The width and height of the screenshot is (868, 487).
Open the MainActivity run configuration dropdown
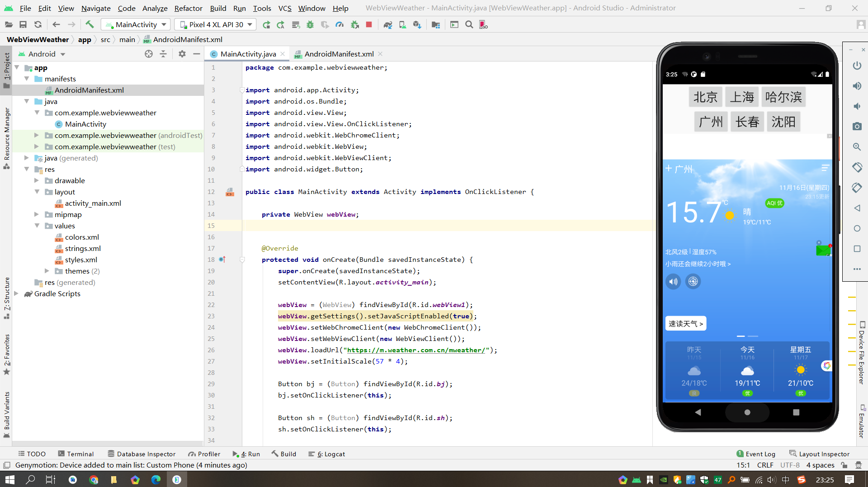point(136,24)
